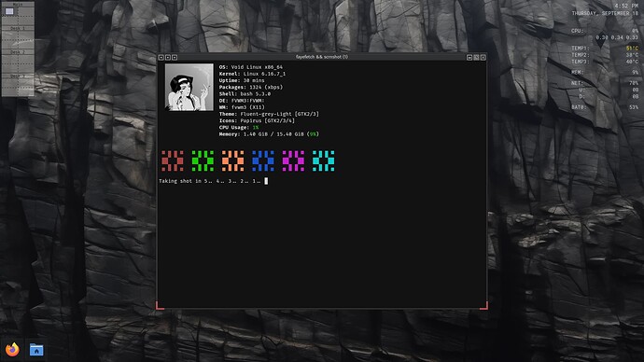Minimize the fayefetch terminal window
The image size is (644, 362).
[x=469, y=58]
